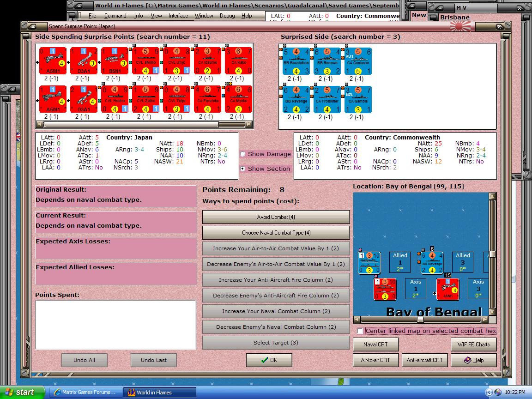This screenshot has width=532, height=399.
Task: Open the Command menu
Action: (x=115, y=16)
